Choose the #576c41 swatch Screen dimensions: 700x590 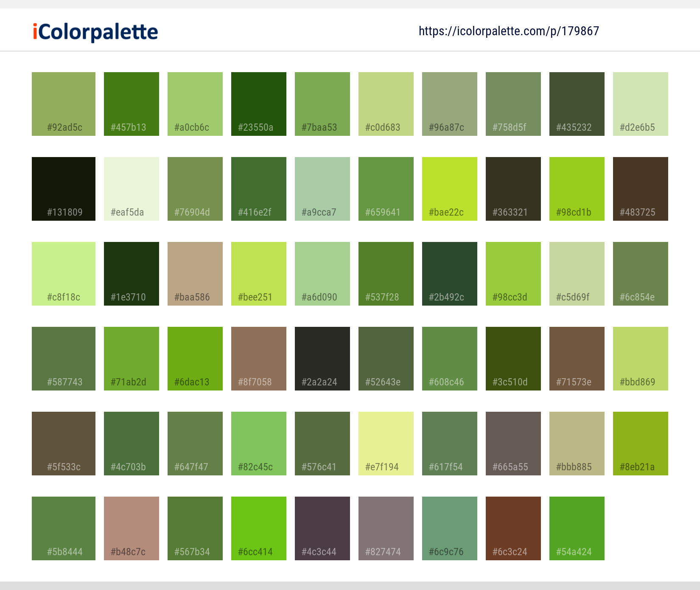pyautogui.click(x=322, y=444)
